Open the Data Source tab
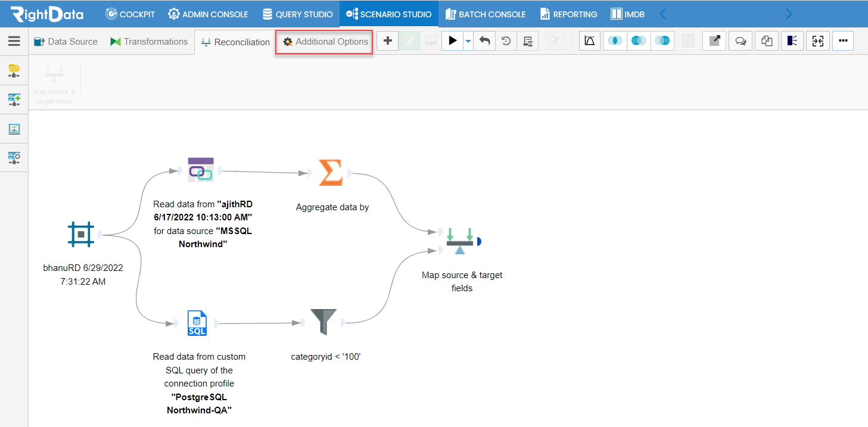 click(x=66, y=42)
